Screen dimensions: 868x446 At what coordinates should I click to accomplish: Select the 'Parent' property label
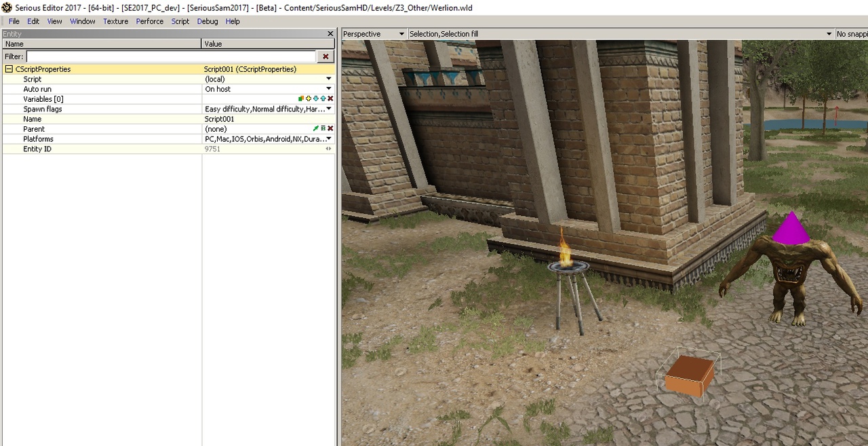click(34, 129)
